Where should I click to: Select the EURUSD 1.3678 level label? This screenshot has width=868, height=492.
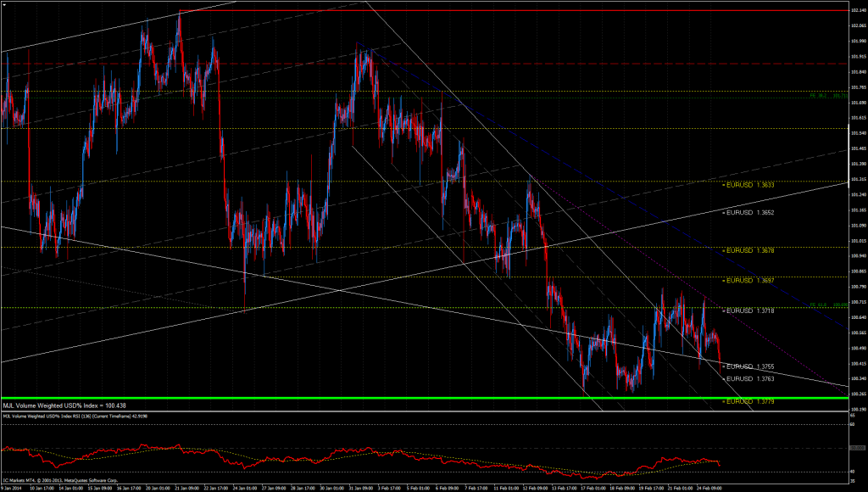pyautogui.click(x=750, y=251)
